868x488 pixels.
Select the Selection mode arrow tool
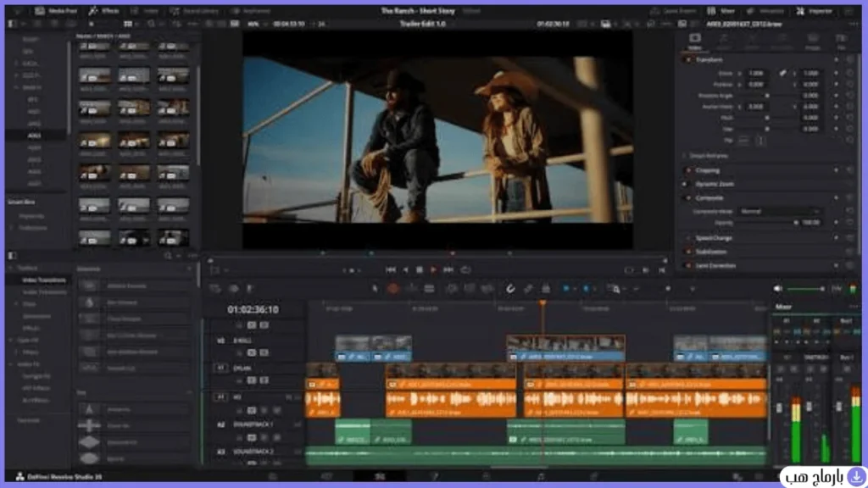375,289
